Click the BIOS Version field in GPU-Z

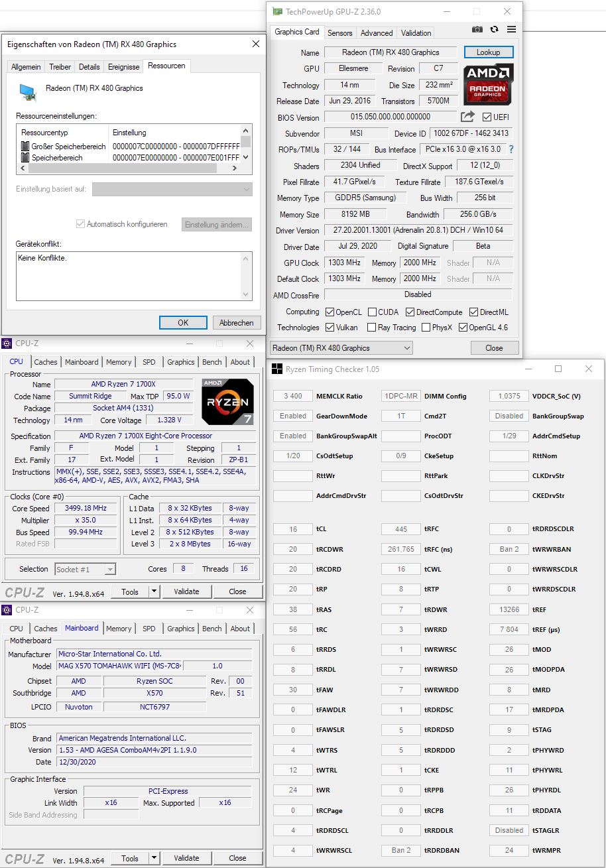390,117
